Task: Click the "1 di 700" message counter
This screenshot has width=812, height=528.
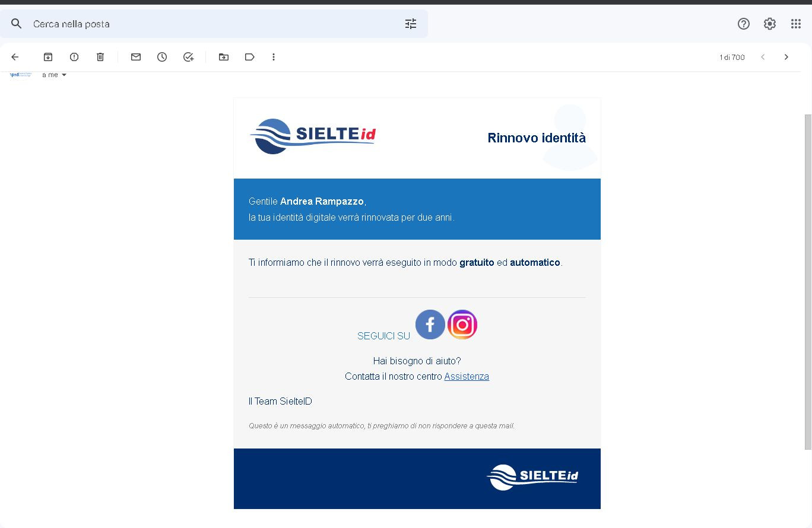Action: [732, 57]
